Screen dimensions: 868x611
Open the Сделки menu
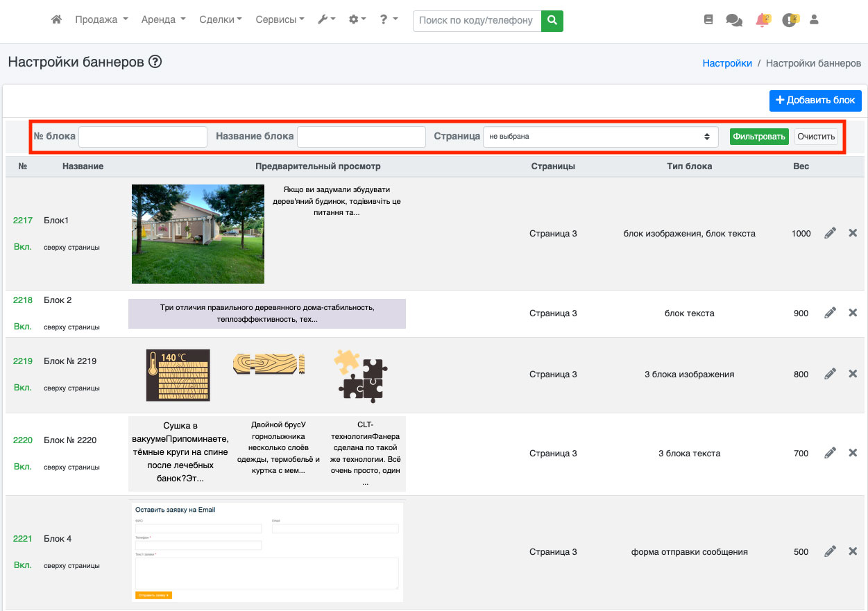click(220, 20)
